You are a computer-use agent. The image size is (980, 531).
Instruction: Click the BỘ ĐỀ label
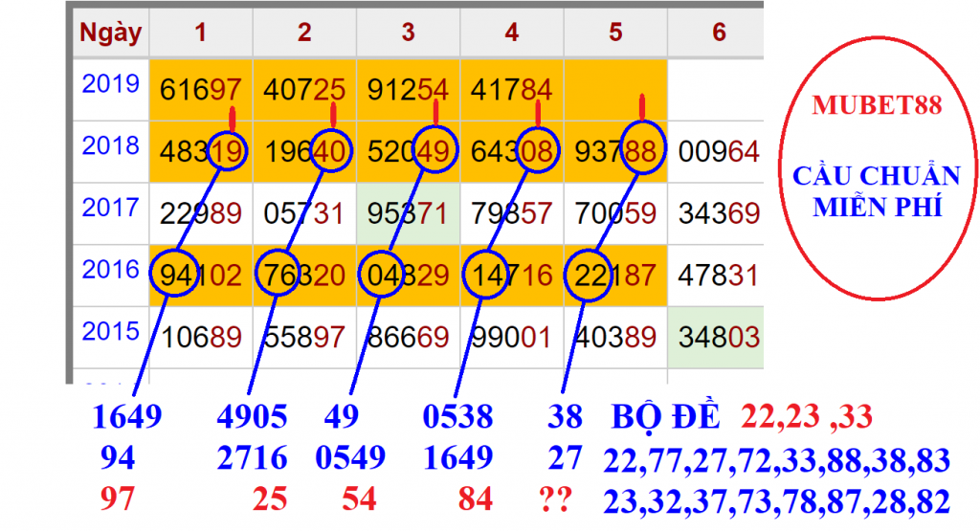[668, 417]
